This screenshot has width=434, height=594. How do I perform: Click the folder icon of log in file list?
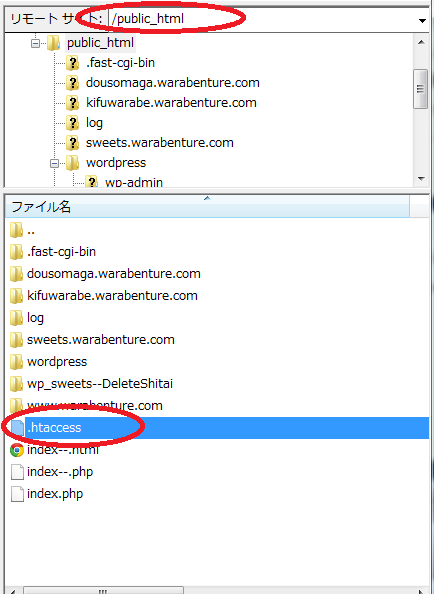(x=16, y=318)
